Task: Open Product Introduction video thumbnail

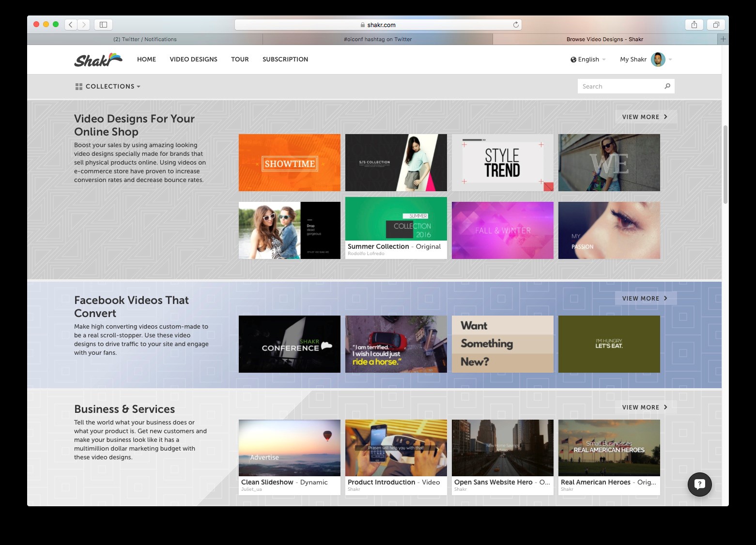Action: [x=396, y=448]
